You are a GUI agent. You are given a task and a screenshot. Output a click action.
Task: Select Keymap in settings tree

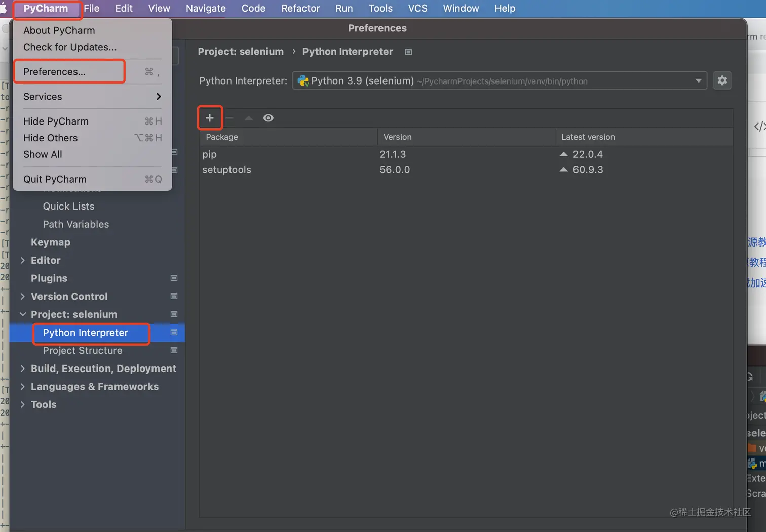[x=51, y=242]
